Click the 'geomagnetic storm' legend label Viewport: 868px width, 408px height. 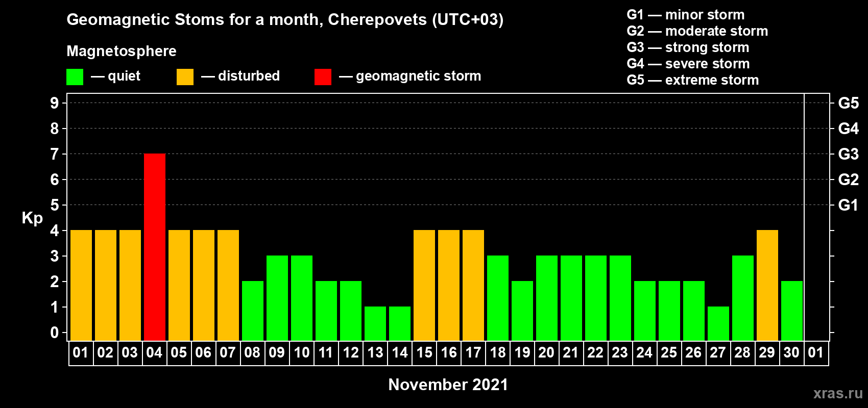(419, 76)
